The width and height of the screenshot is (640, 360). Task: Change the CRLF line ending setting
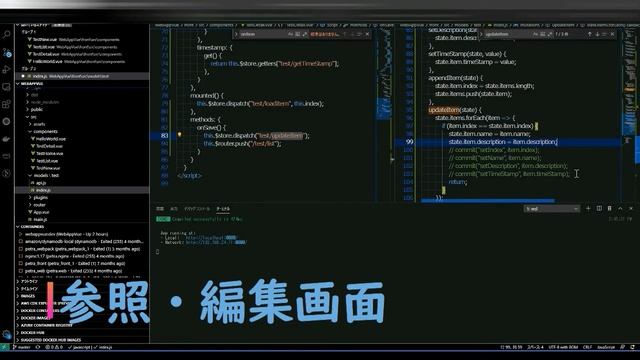coord(587,347)
